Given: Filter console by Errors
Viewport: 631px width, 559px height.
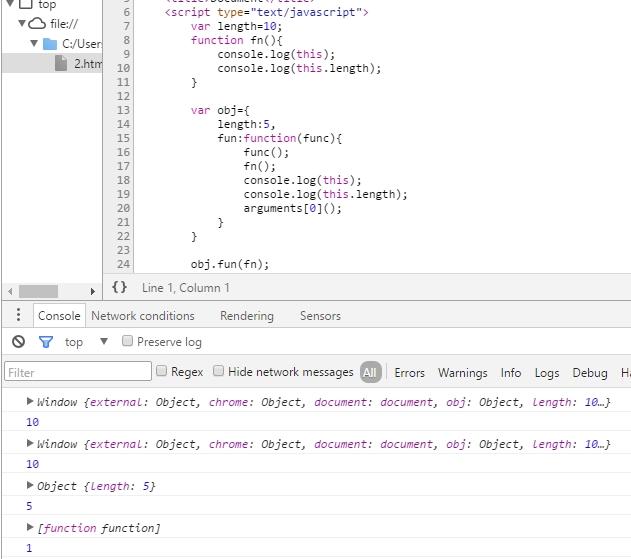Looking at the screenshot, I should click(409, 373).
